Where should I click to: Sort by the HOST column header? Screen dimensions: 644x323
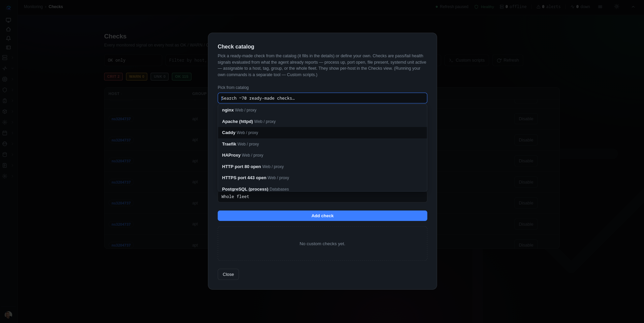[x=114, y=94]
